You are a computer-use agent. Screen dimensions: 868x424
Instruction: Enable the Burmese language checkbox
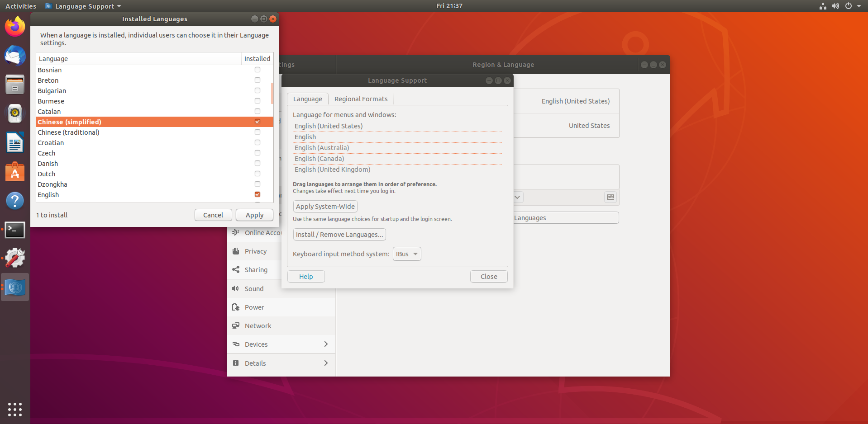point(258,101)
